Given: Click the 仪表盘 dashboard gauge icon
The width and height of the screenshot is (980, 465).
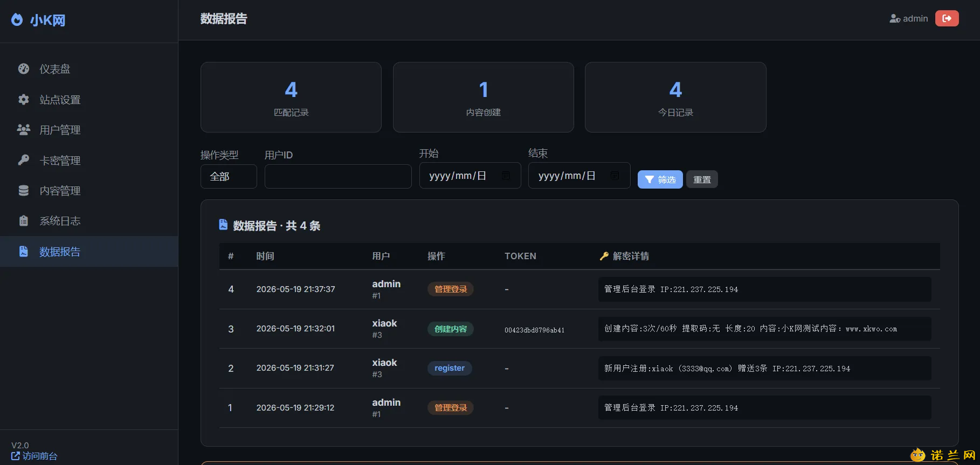Looking at the screenshot, I should pos(24,69).
